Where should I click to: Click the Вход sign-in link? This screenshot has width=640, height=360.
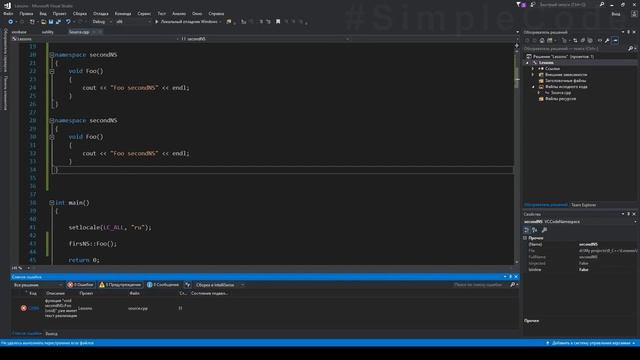pos(616,14)
